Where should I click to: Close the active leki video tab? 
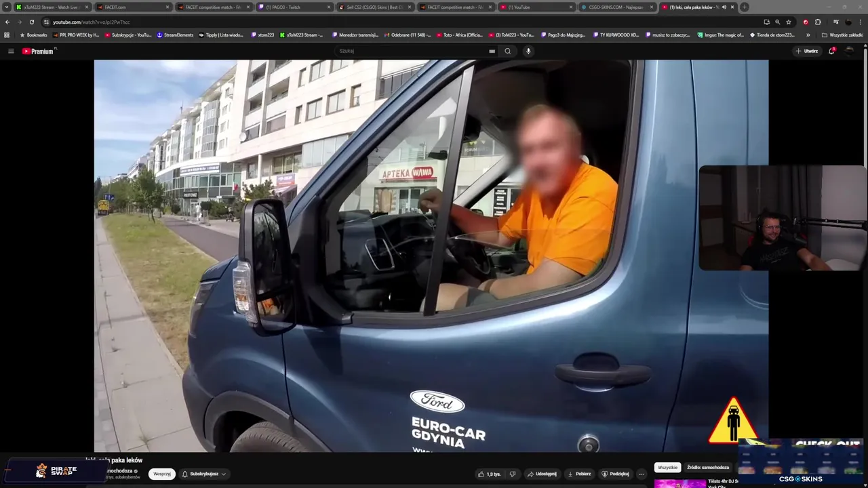732,7
